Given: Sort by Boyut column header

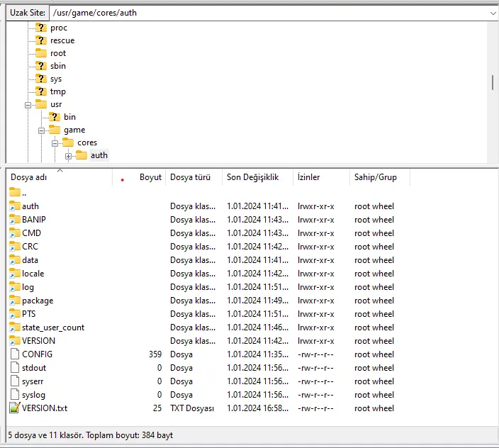Looking at the screenshot, I should (139, 177).
